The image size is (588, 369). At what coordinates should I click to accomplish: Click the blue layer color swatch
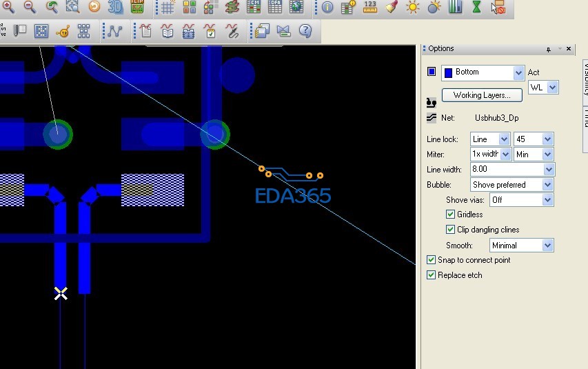(x=432, y=72)
